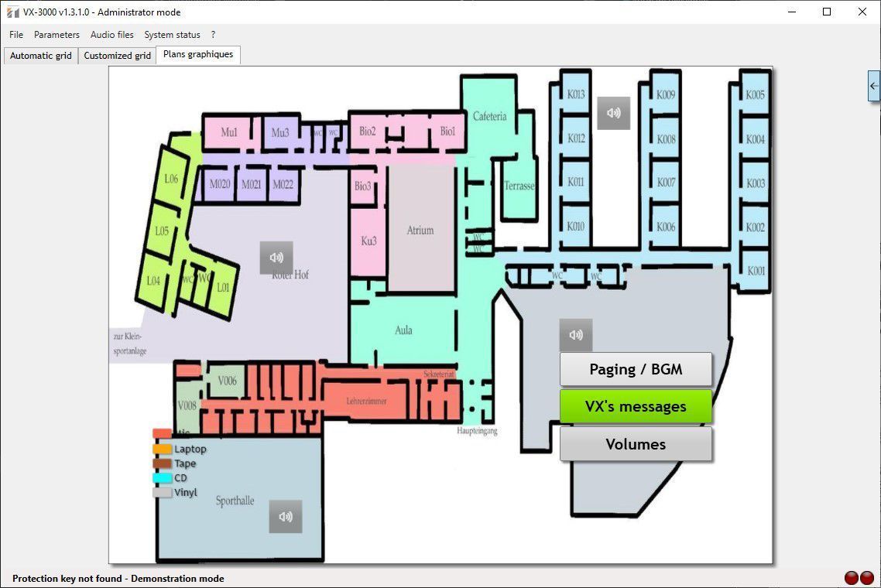Open the ? help menu
This screenshot has width=881, height=588.
pyautogui.click(x=213, y=35)
